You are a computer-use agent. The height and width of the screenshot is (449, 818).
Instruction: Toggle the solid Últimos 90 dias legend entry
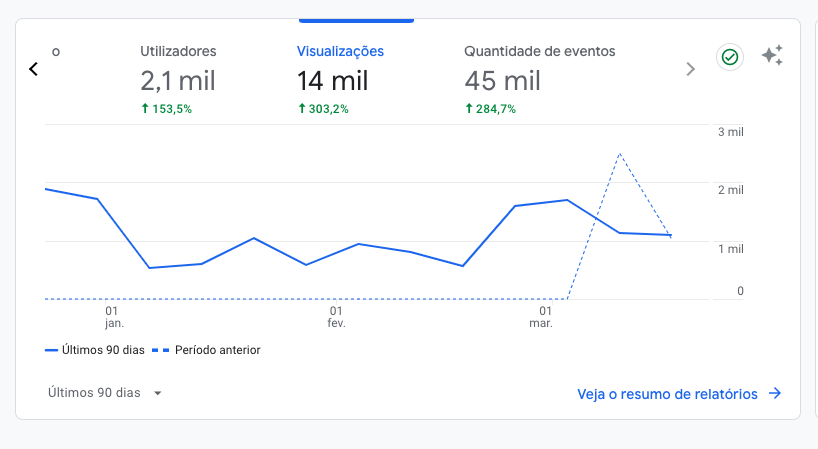(95, 350)
